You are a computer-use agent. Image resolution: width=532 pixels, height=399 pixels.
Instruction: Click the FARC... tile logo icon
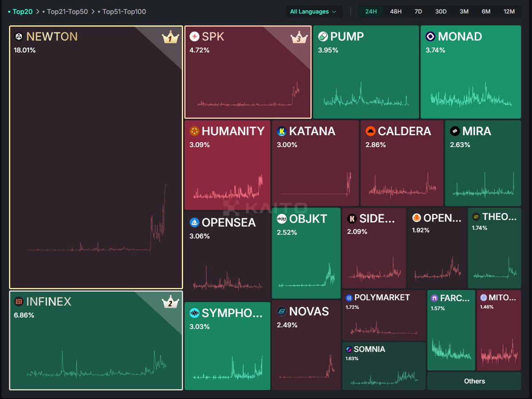[x=434, y=298]
